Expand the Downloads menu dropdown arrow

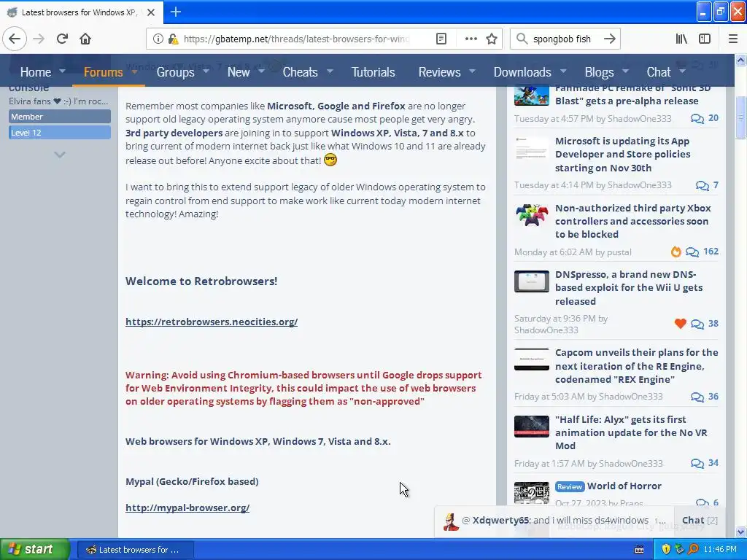coord(563,71)
